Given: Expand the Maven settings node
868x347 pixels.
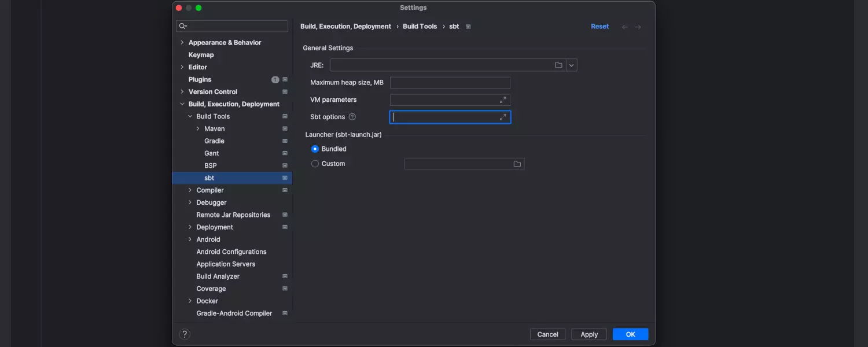Looking at the screenshot, I should click(x=198, y=129).
